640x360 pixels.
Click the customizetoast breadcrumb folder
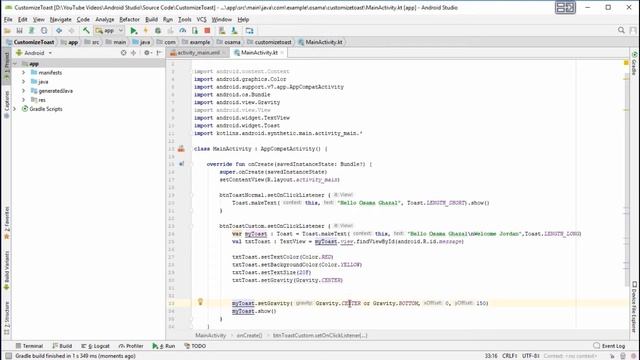(269, 42)
